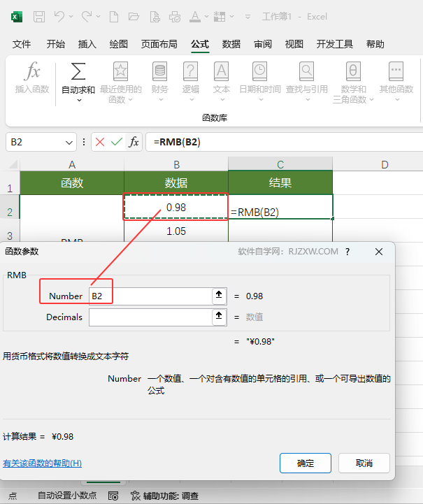The image size is (423, 504).
Task: Click the Excel application logo
Action: tap(17, 16)
